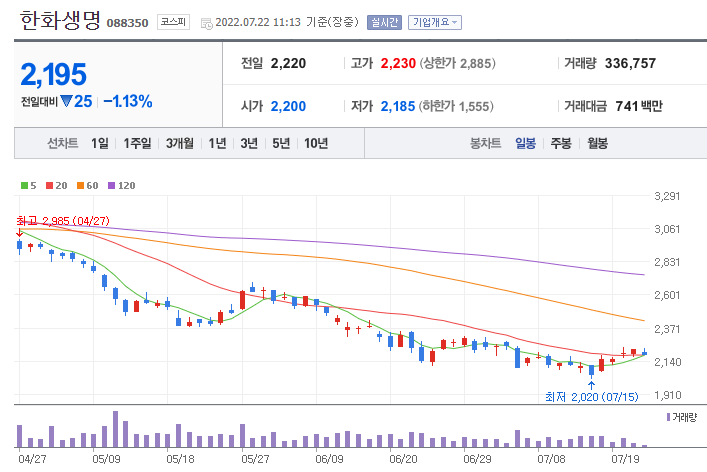Screen dimensions: 707x472
Task: Click the change rate -1.13%
Action: click(128, 101)
